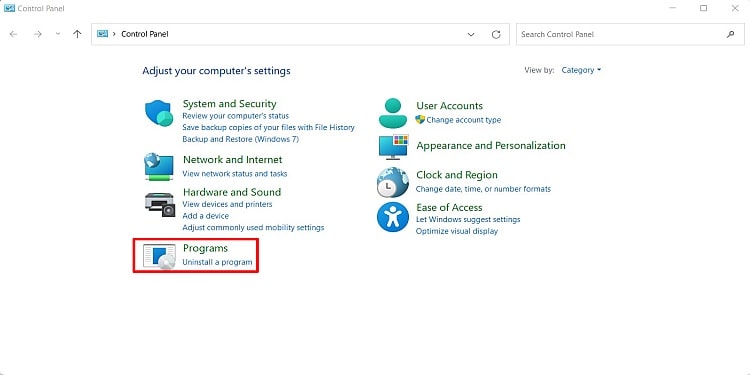Click Change date, time, or number formats

(483, 189)
